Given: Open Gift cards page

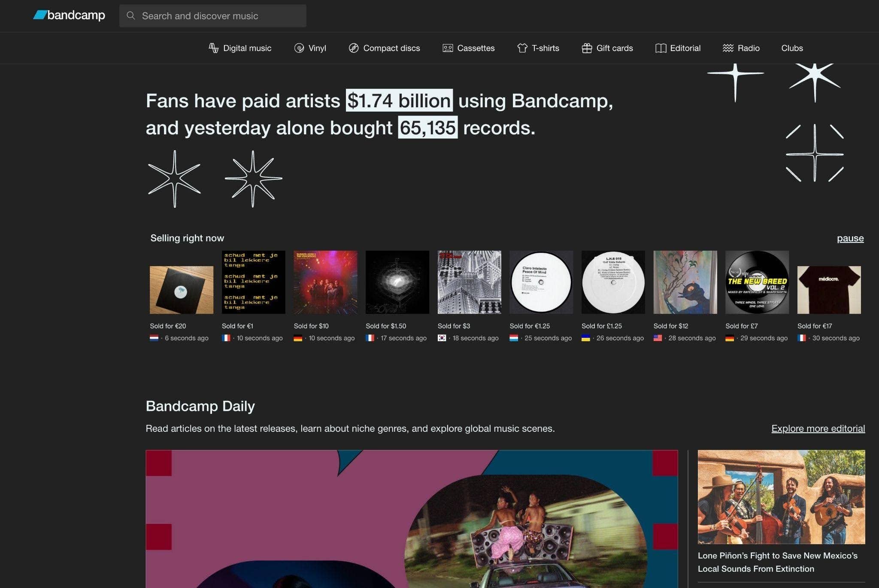Looking at the screenshot, I should point(607,48).
